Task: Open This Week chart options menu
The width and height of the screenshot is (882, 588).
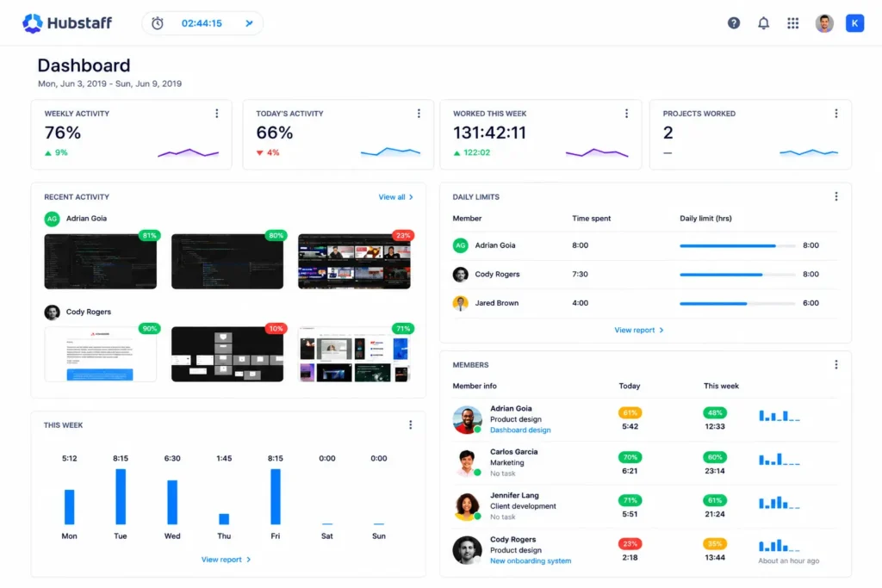Action: pos(410,425)
